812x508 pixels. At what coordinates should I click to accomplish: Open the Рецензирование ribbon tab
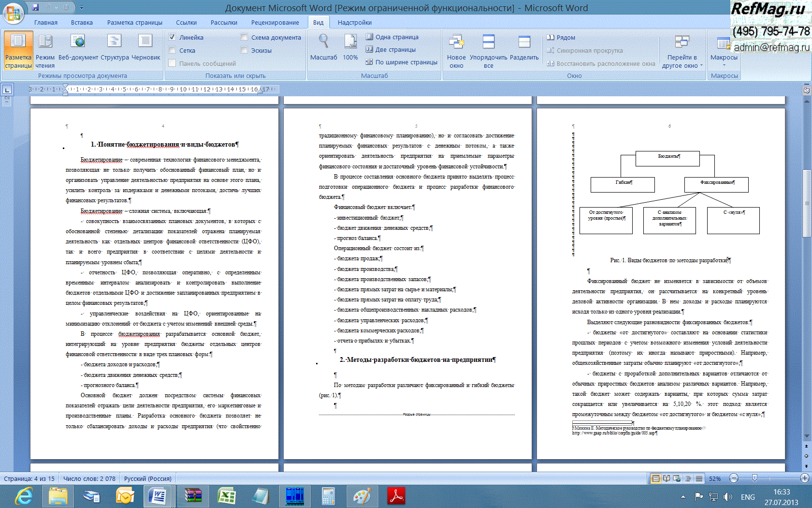[275, 22]
